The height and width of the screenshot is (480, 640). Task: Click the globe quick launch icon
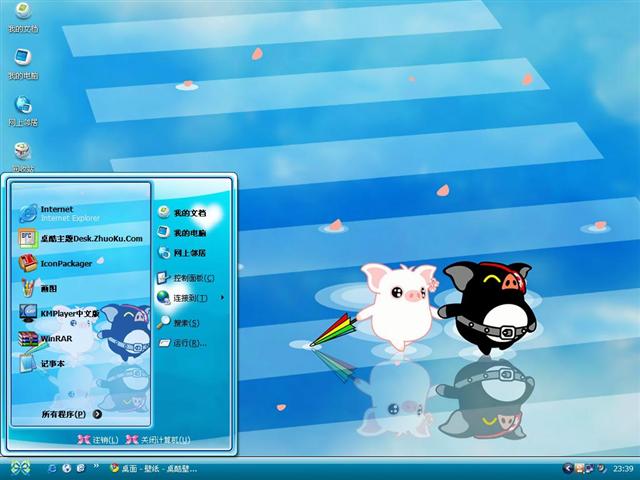coord(67,468)
